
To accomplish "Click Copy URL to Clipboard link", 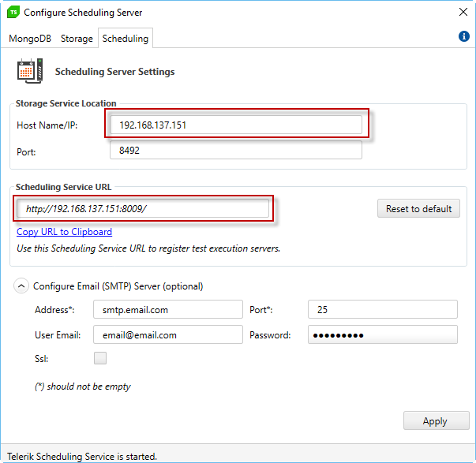I will coord(64,232).
